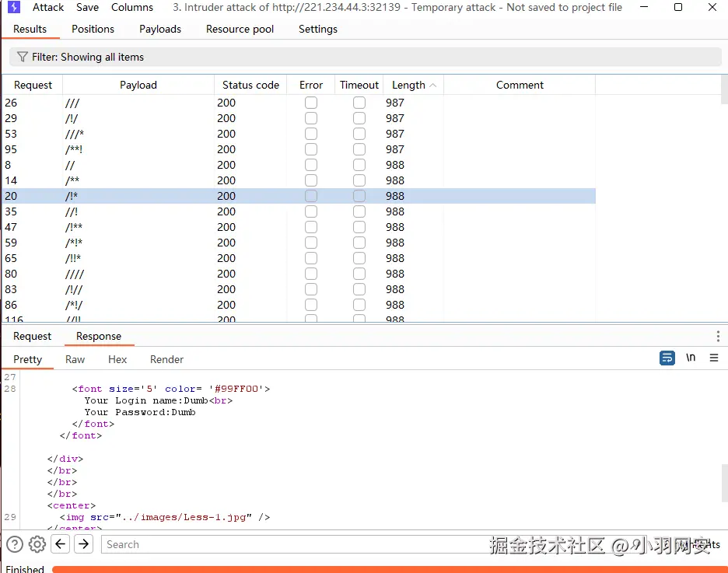Open the filter bar showing all items
This screenshot has width=728, height=573.
[366, 57]
